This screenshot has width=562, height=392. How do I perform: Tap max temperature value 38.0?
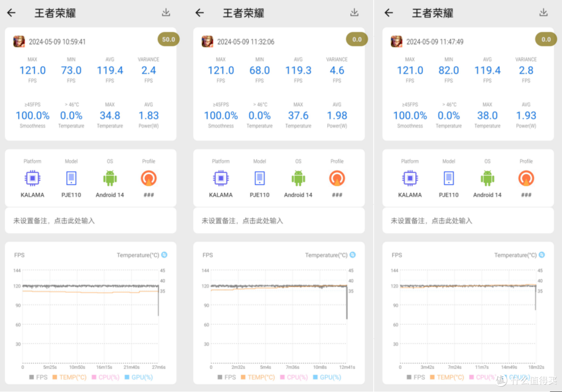[x=488, y=115]
